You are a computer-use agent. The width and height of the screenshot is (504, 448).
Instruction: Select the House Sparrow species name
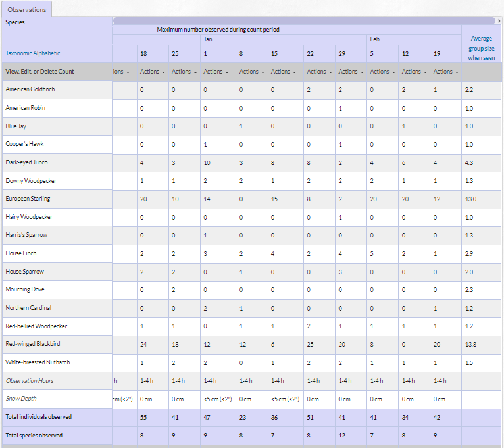25,272
